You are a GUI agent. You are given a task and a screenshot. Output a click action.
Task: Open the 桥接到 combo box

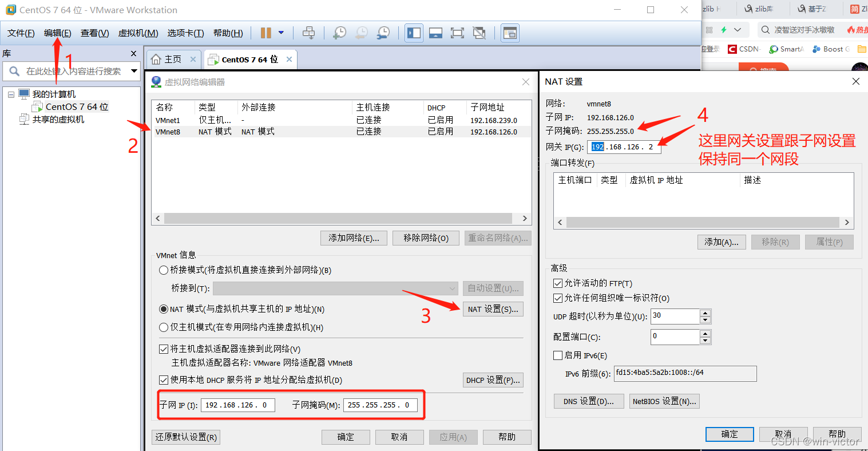335,288
